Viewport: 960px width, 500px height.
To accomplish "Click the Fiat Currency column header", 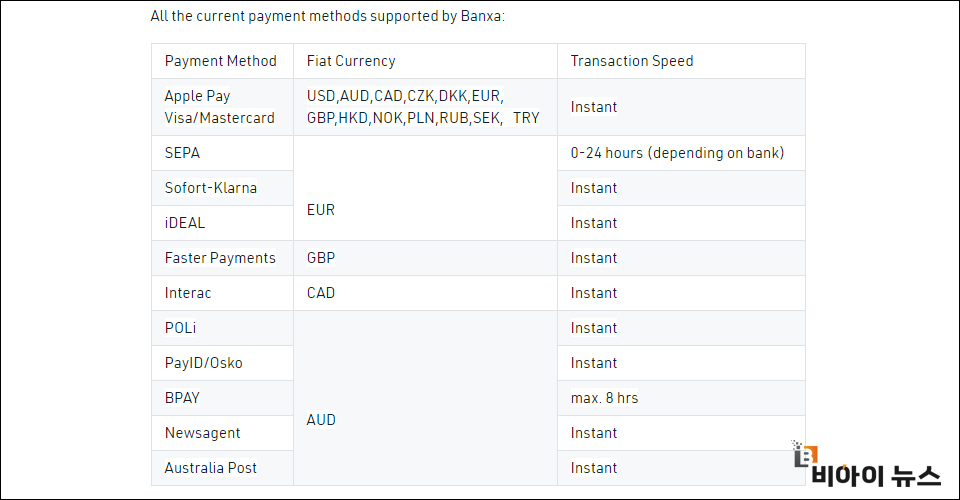I will click(x=426, y=61).
